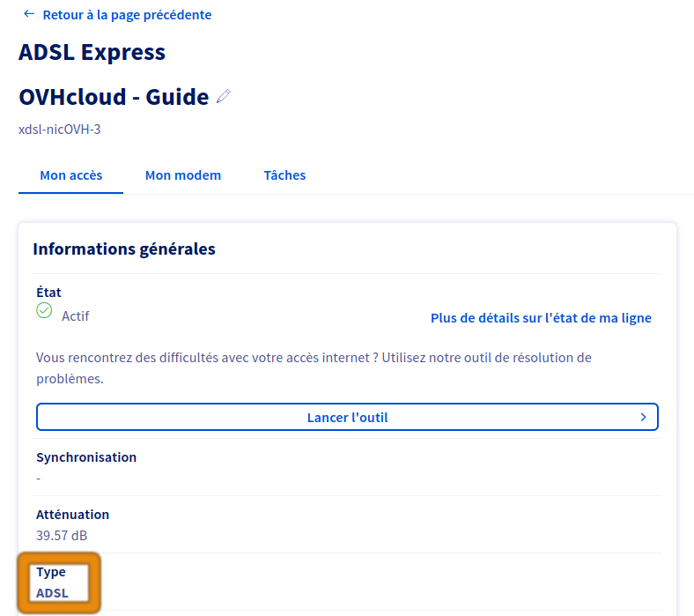Click the green check status icon
Screen dimensions: 694x616
pos(44,311)
